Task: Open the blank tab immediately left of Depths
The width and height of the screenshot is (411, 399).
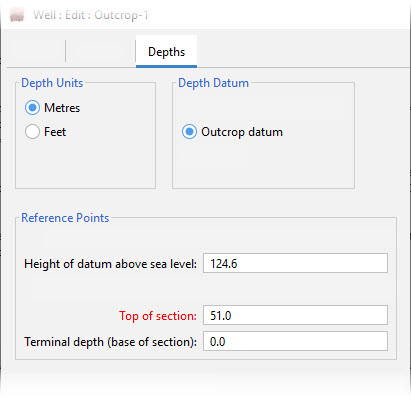Action: click(x=101, y=52)
